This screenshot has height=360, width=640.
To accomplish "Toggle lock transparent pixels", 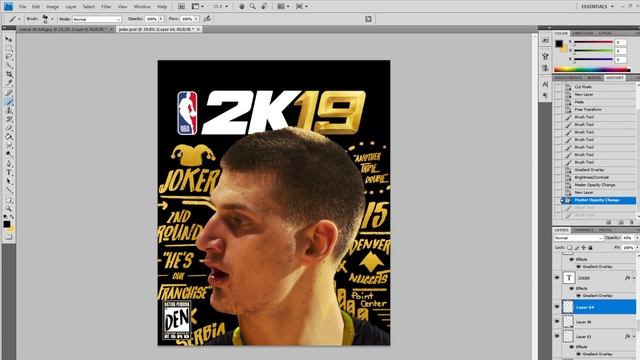I will coord(570,248).
